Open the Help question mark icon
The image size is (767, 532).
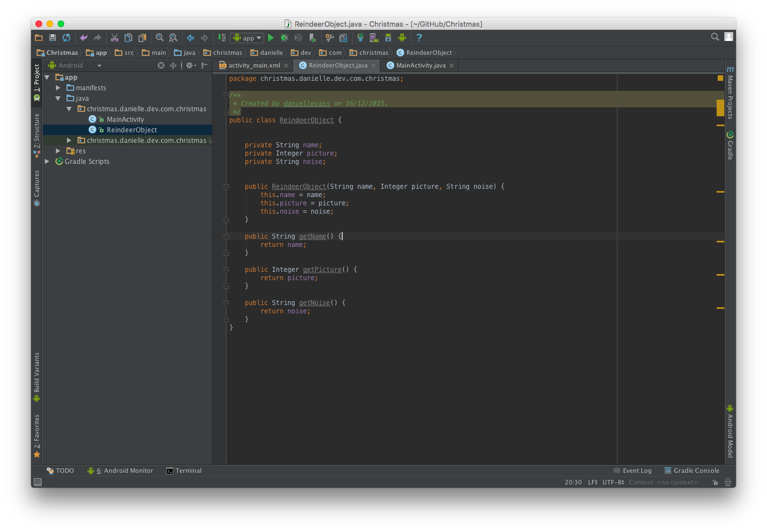point(419,38)
